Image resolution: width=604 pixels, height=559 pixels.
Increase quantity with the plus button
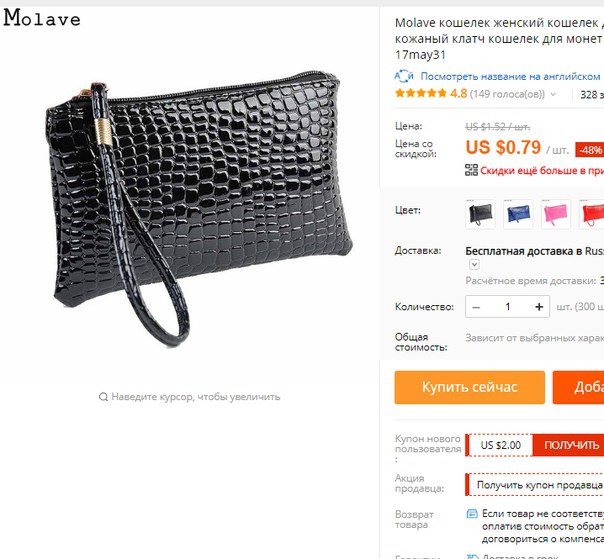click(539, 307)
